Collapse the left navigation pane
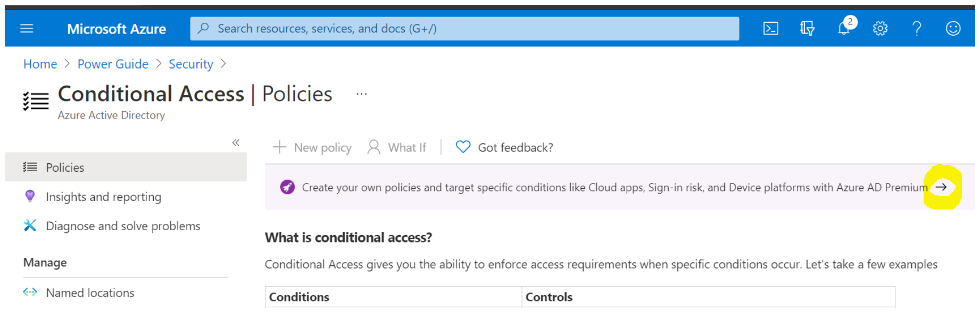The image size is (980, 335). (x=236, y=143)
